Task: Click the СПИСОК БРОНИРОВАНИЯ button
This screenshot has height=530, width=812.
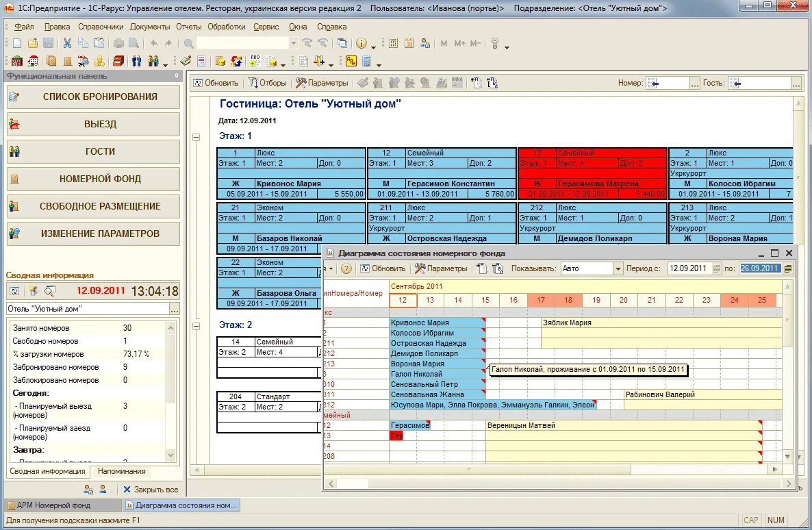Action: coord(93,97)
